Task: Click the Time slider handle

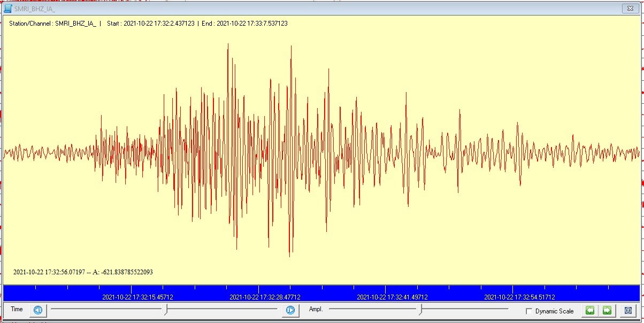Action: click(167, 309)
